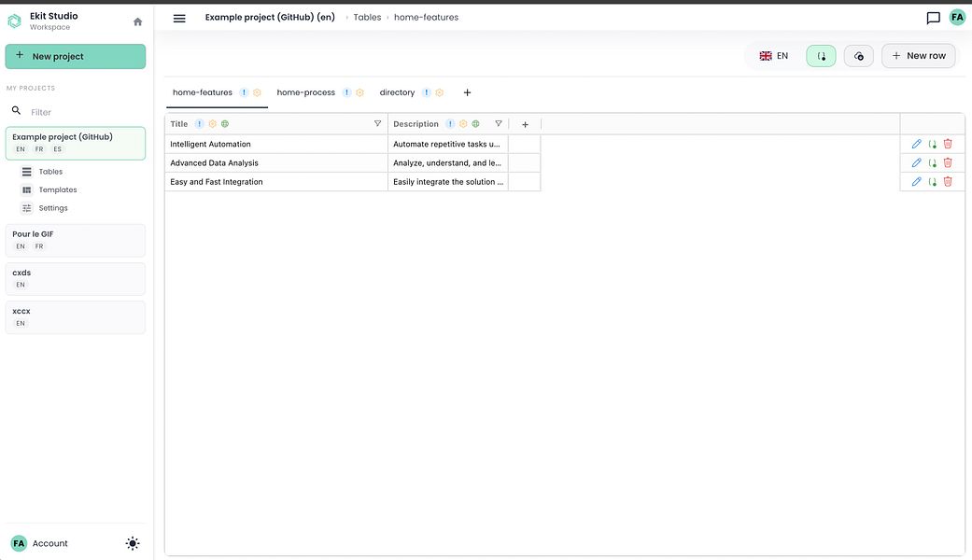
Task: Edit the Intelligent Automation row with pencil
Action: coord(916,144)
